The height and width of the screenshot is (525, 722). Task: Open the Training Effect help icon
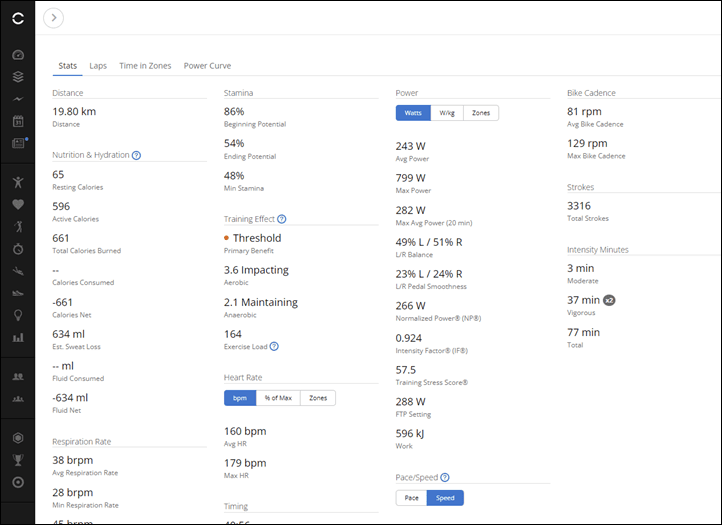(282, 219)
